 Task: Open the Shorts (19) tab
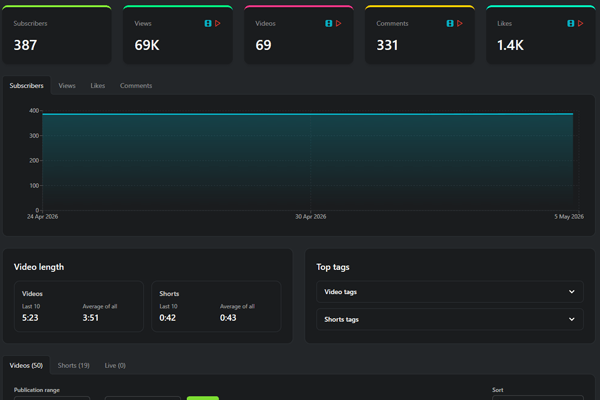coord(73,365)
